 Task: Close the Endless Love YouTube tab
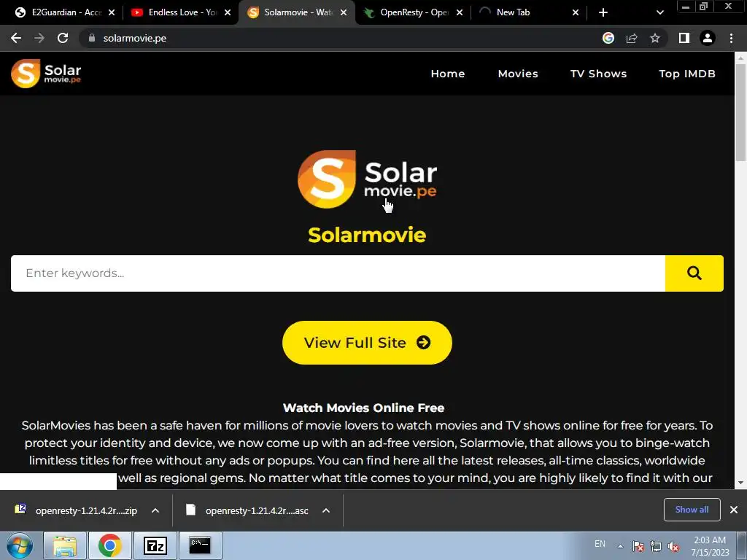point(228,12)
